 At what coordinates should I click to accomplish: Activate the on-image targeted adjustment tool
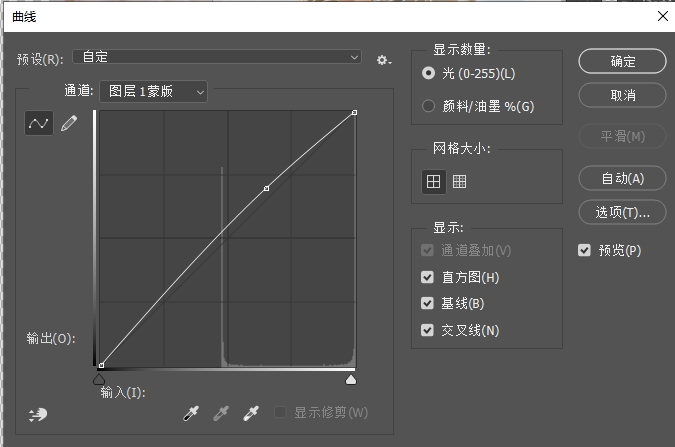click(39, 414)
